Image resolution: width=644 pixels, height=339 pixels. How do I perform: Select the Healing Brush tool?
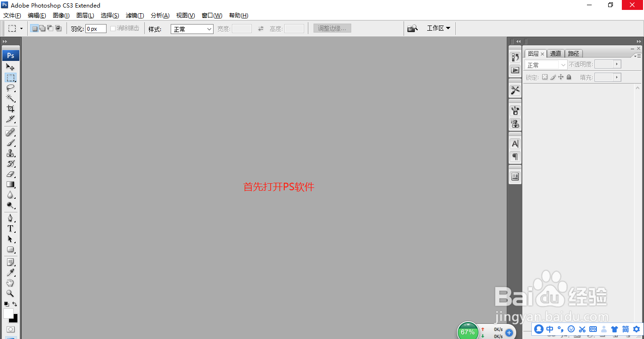(x=10, y=132)
